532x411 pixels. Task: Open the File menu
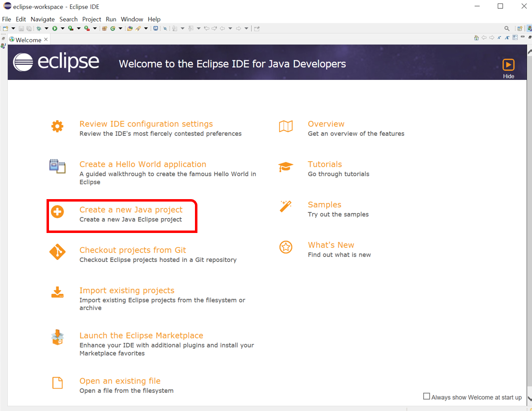tap(6, 19)
